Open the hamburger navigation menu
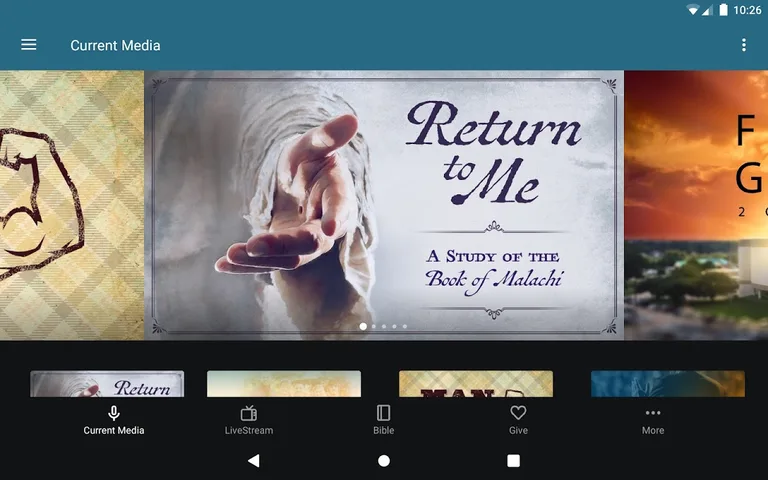This screenshot has width=768, height=480. [28, 45]
